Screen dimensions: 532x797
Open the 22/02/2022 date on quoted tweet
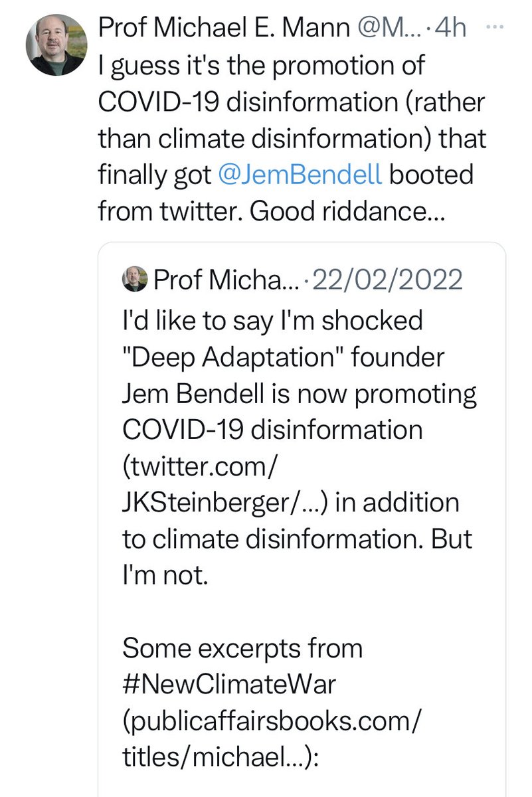[385, 280]
